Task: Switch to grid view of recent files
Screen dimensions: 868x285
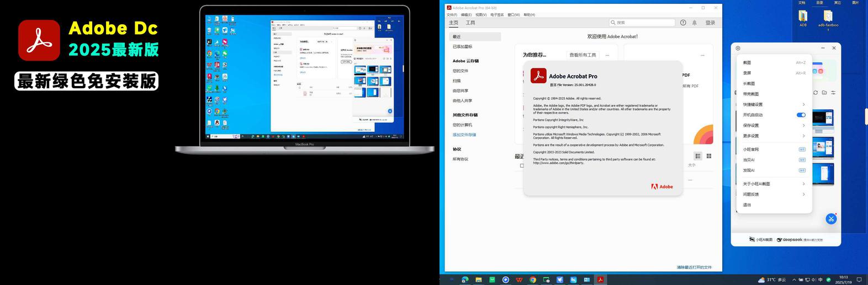Action: pos(709,156)
